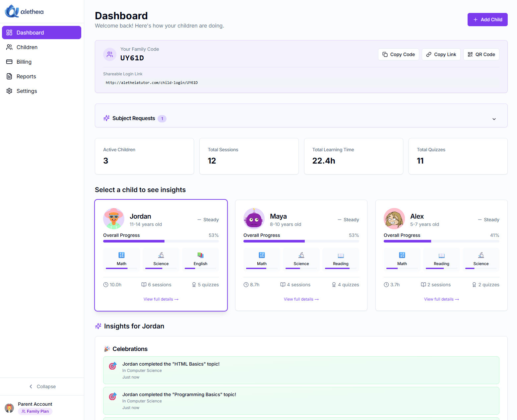This screenshot has width=517, height=420.
Task: Open Billing via the credit card icon
Action: pos(10,62)
